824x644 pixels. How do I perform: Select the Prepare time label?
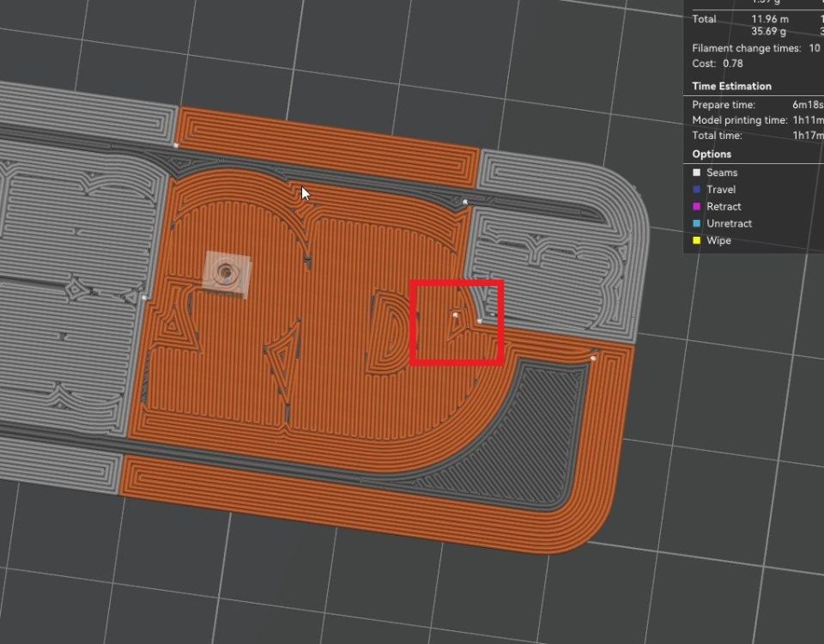(x=724, y=105)
